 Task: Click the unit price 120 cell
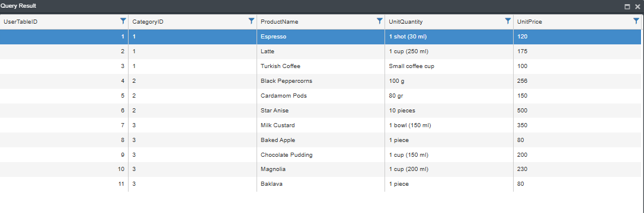(577, 37)
